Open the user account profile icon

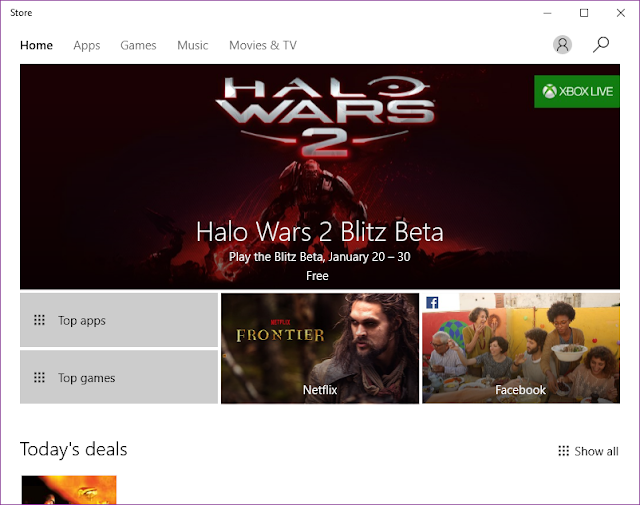pyautogui.click(x=562, y=44)
